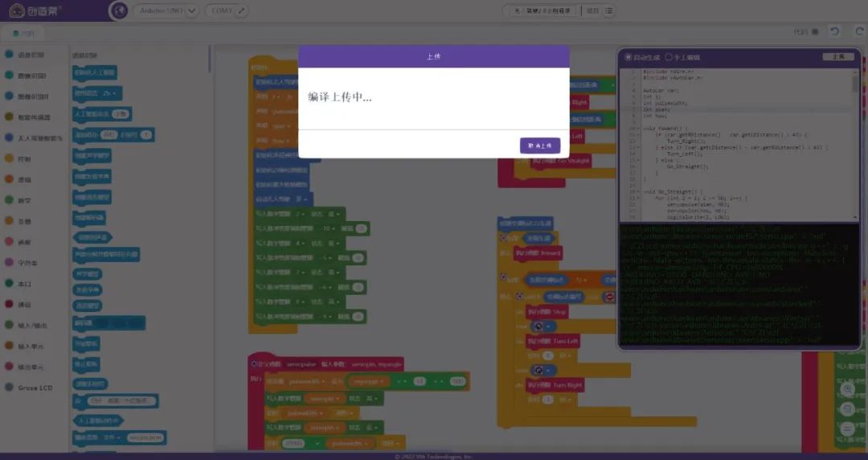The image size is (868, 460).
Task: Select the 手工编辑 radio button
Action: coord(669,57)
